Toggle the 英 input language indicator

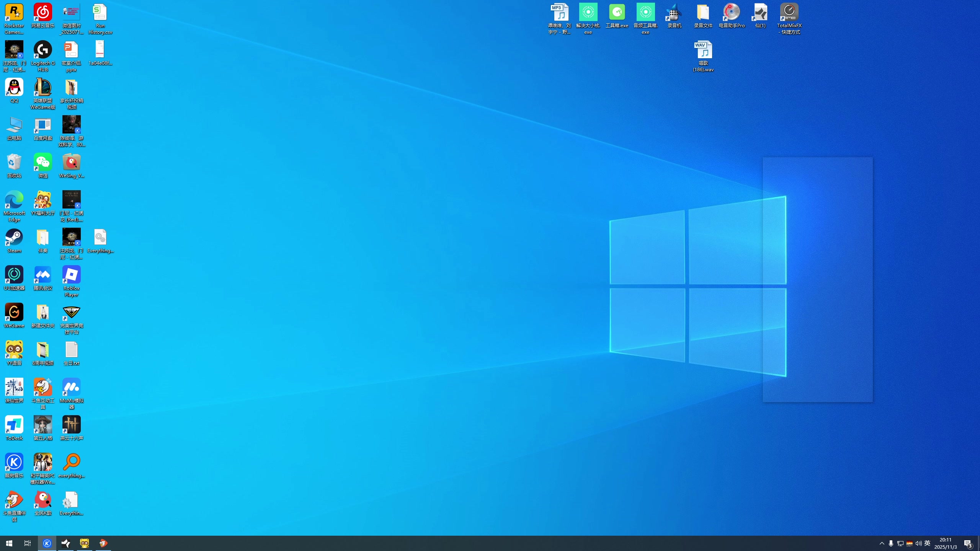927,543
